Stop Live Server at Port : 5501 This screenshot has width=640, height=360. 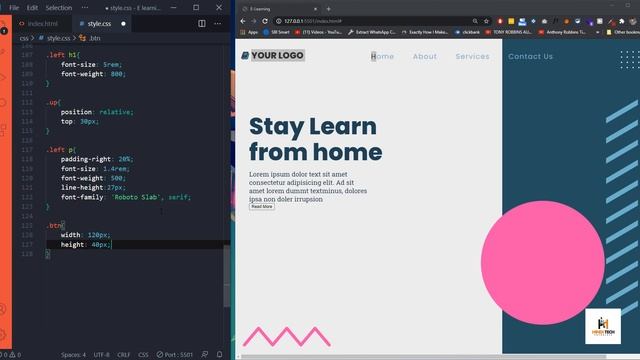(x=175, y=355)
